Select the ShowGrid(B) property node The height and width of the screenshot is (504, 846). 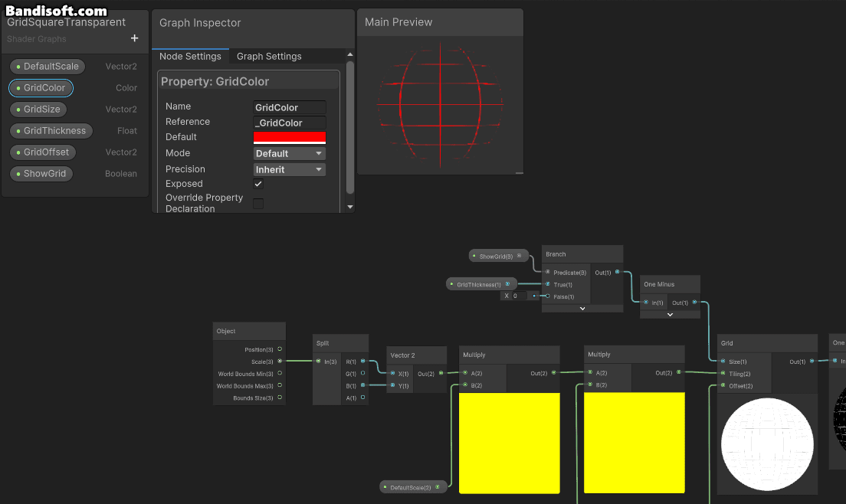(498, 256)
